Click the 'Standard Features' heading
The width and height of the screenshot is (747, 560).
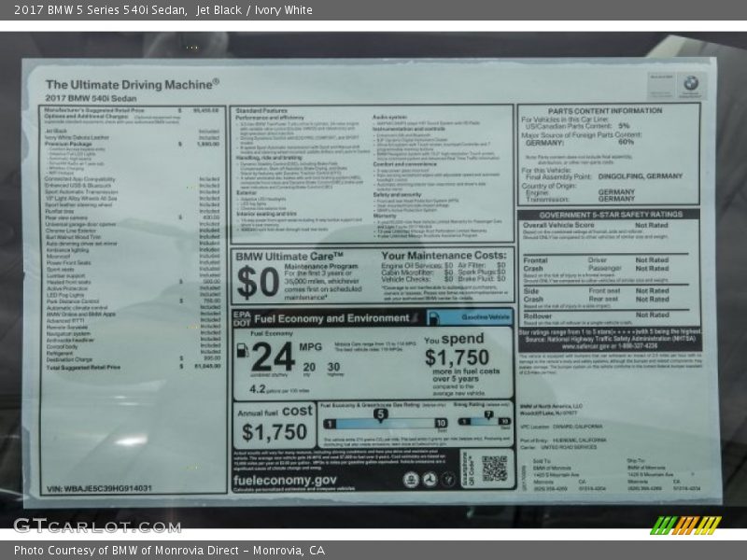tap(261, 110)
